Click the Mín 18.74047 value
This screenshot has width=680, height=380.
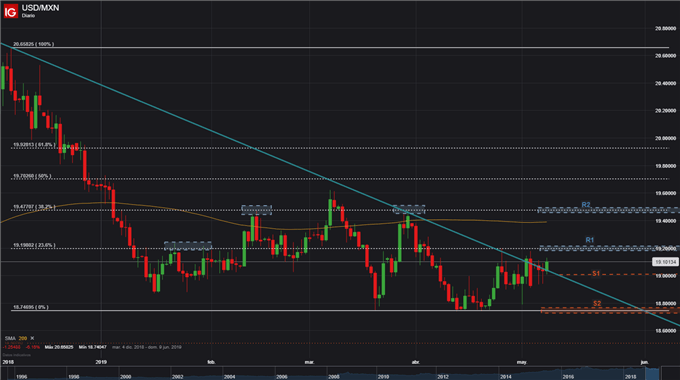(93, 347)
